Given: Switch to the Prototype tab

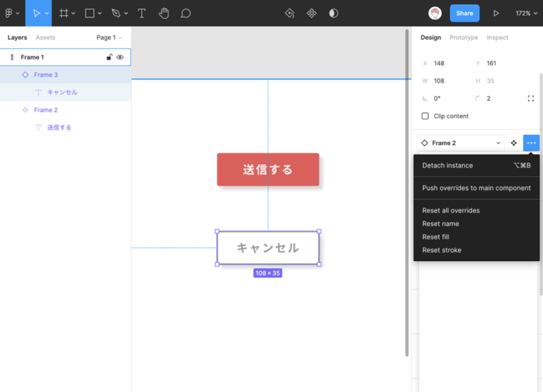Looking at the screenshot, I should pyautogui.click(x=464, y=38).
